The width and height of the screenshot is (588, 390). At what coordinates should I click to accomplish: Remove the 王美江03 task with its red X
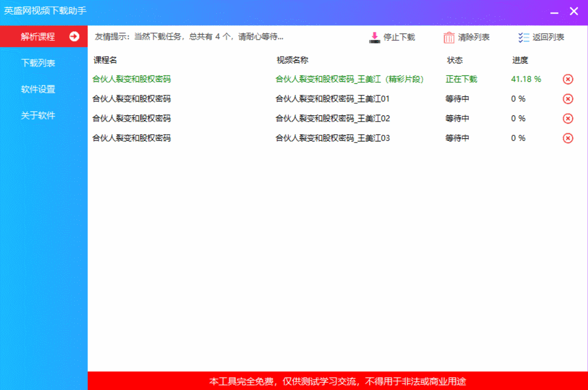[568, 138]
